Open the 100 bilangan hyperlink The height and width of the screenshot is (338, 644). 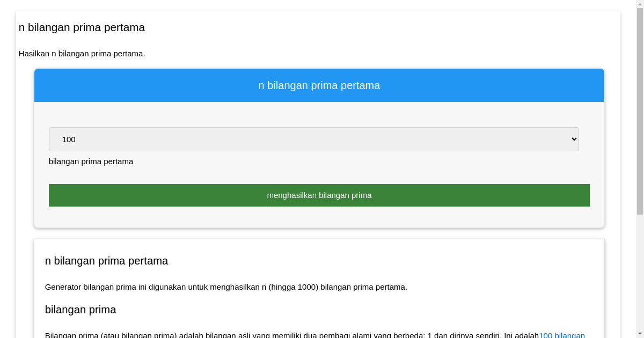(561, 335)
